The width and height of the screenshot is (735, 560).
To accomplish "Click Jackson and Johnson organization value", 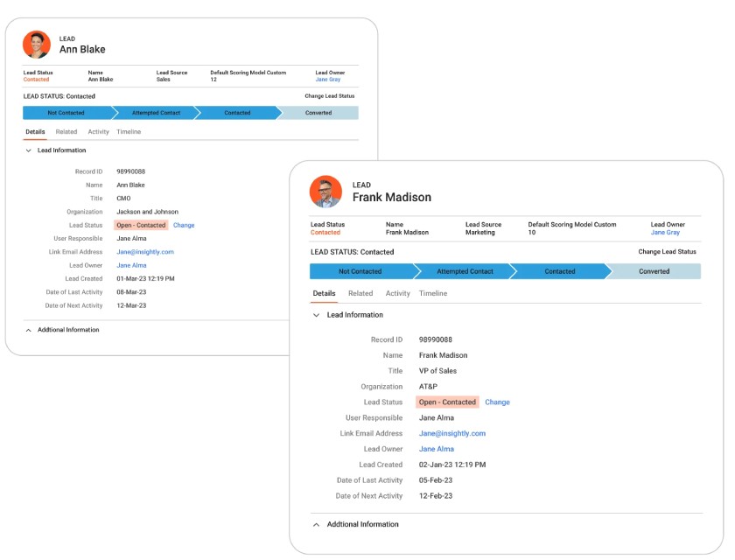I will [147, 212].
